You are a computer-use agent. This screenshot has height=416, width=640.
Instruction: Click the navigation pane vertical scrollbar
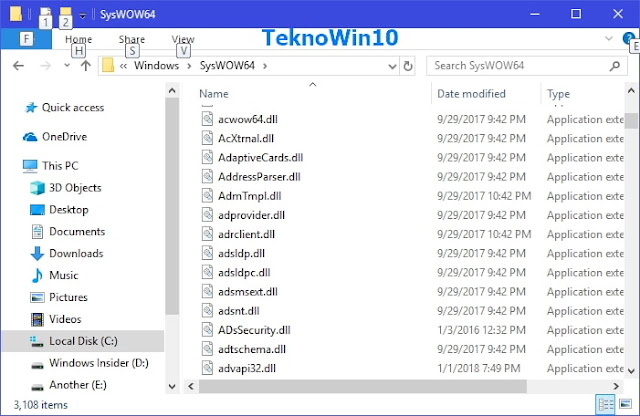pos(172,206)
